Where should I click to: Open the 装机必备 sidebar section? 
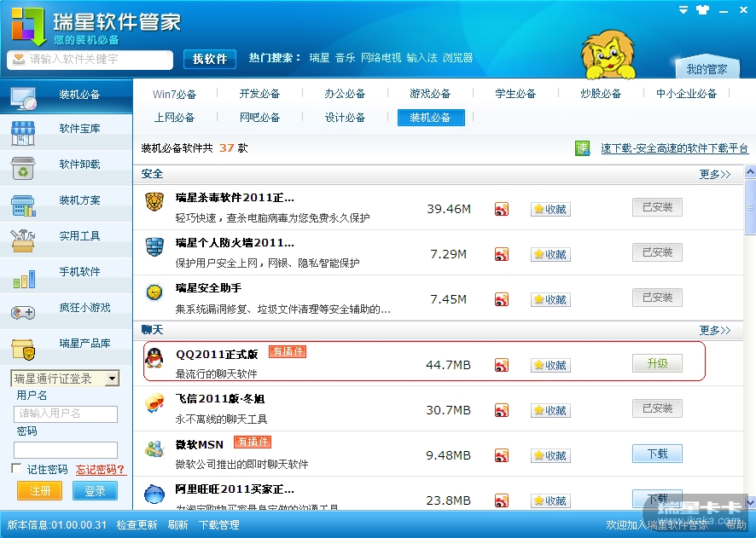point(66,95)
